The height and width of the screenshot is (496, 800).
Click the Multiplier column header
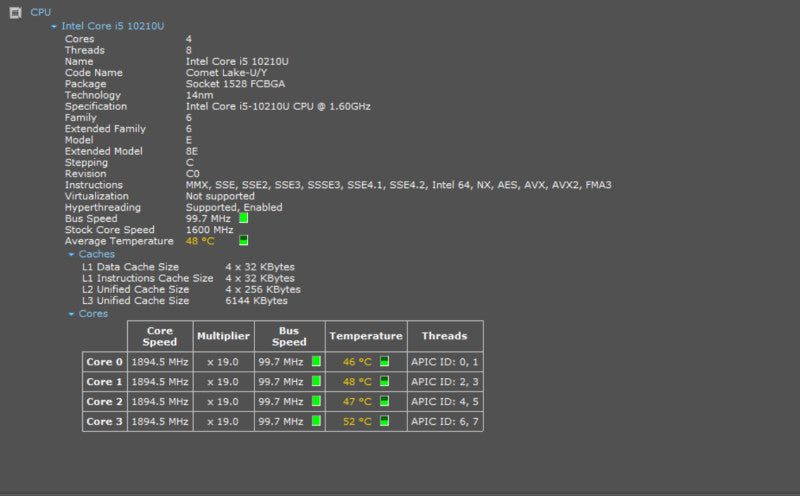(x=223, y=336)
